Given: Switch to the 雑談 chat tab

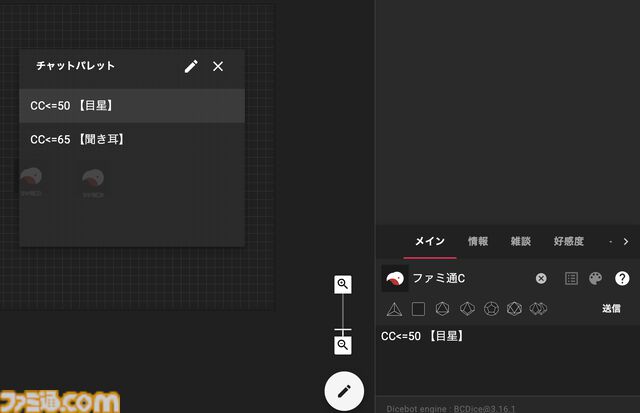Looking at the screenshot, I should (521, 241).
